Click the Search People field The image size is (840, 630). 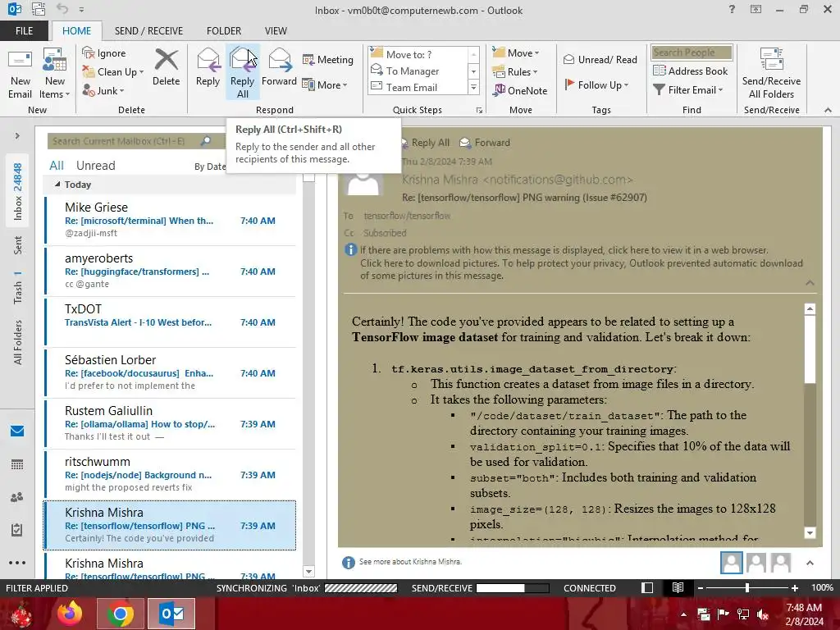692,52
